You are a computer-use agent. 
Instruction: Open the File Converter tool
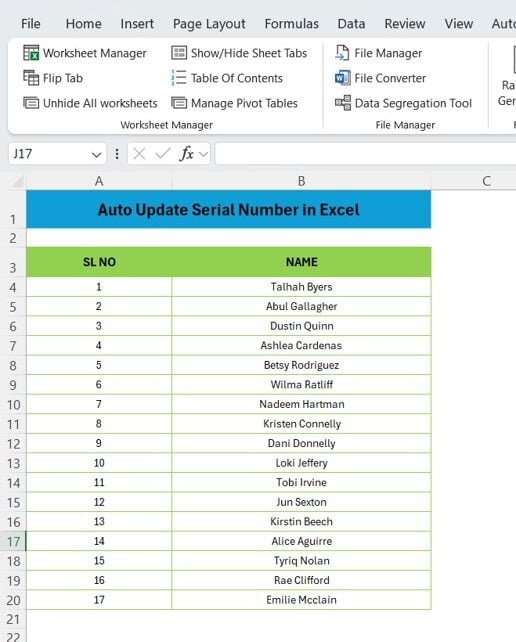(x=380, y=78)
